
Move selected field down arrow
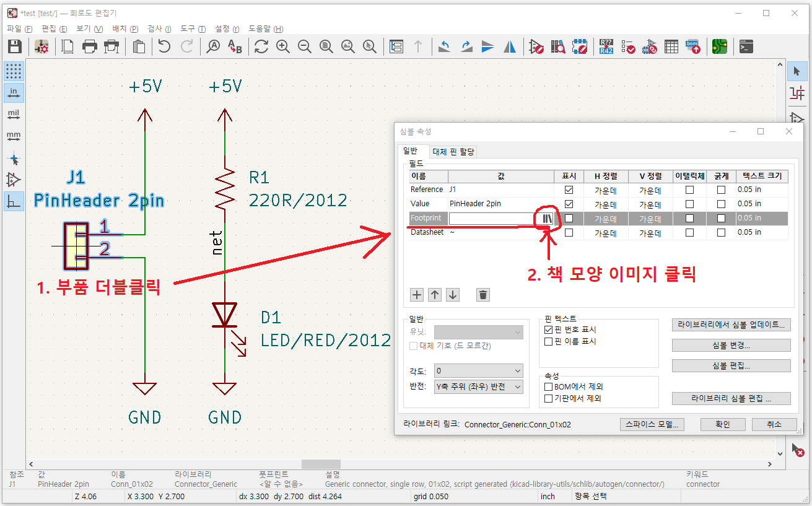click(453, 295)
